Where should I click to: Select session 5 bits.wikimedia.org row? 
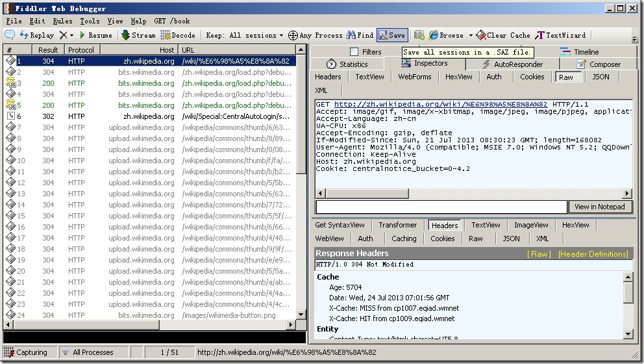149,105
